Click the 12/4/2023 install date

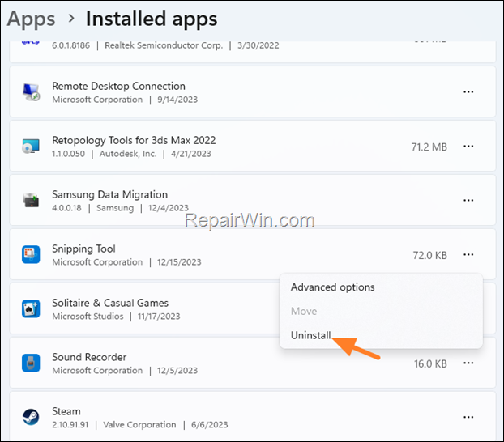point(168,208)
